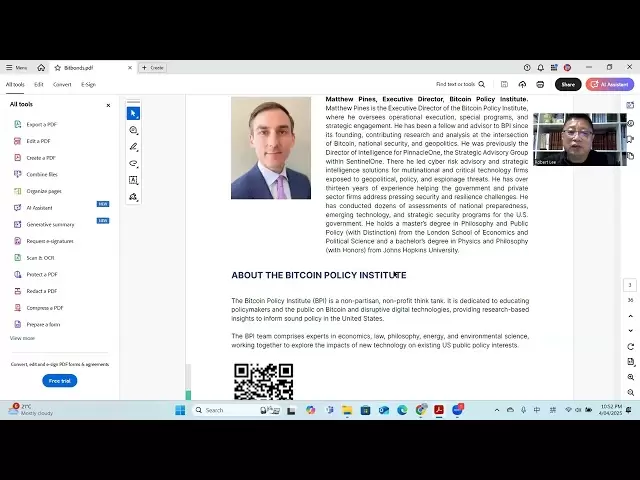Switch to All tools tab
Image resolution: width=640 pixels, height=480 pixels.
tap(15, 84)
